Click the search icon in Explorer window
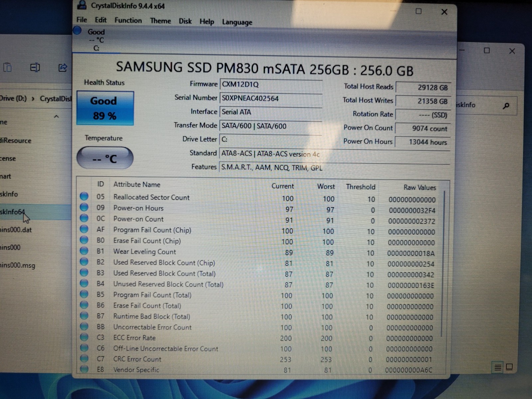The width and height of the screenshot is (532, 399). [x=506, y=106]
